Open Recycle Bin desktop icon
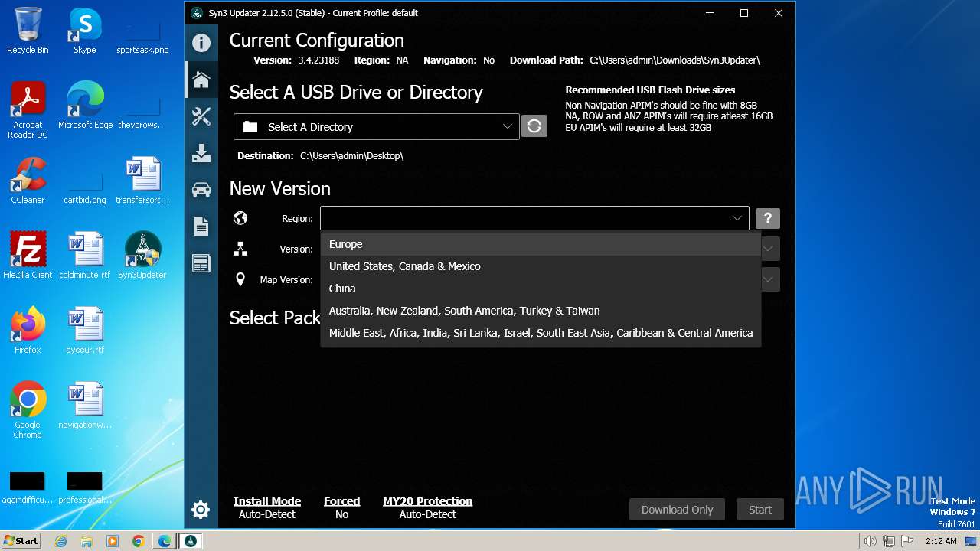Viewport: 980px width, 551px height. coord(28,31)
